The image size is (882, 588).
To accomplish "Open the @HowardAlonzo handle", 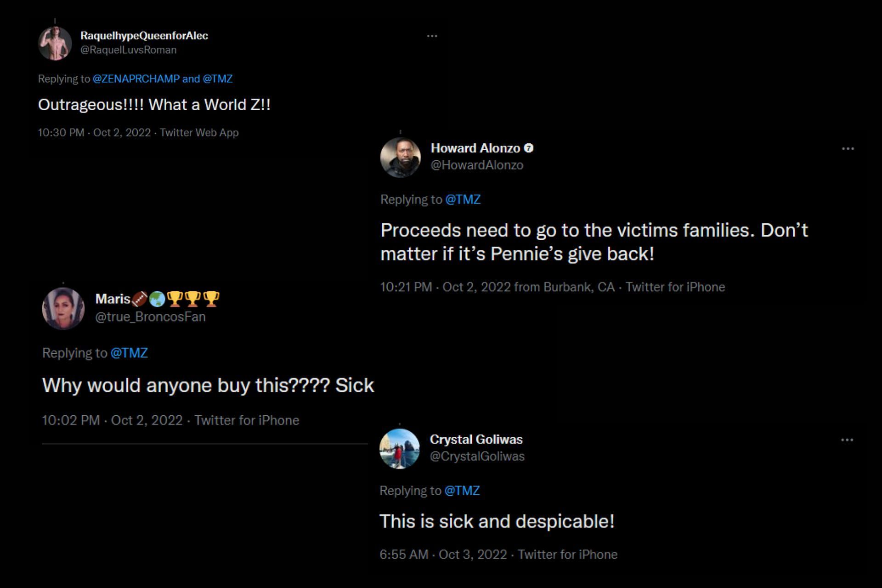I will coord(477,165).
